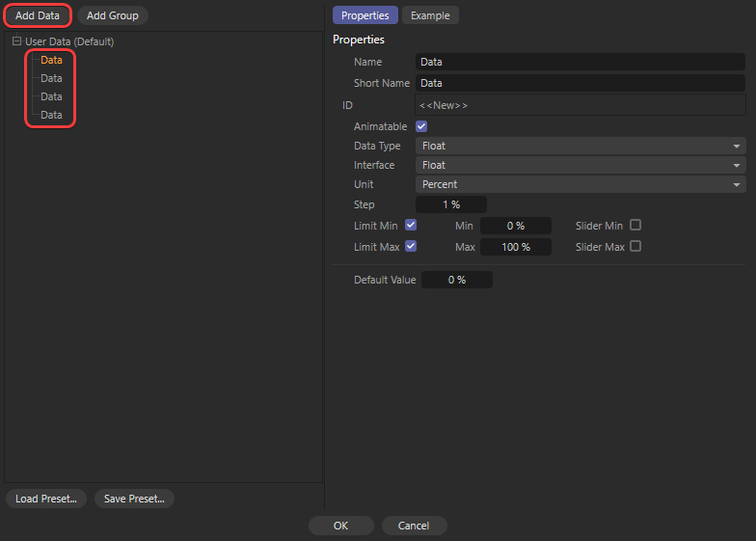Collapse the User Data (Default) tree node

16,41
